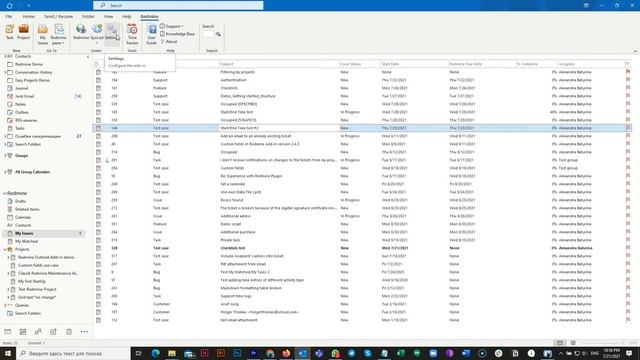This screenshot has height=360, width=640.
Task: Collapse the ribbon with the chevron
Action: (635, 51)
